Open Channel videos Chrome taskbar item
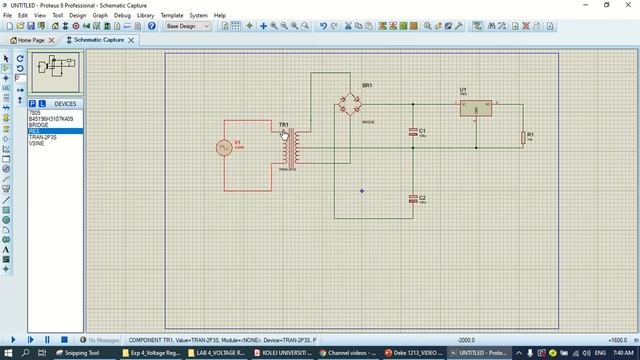 [348, 353]
